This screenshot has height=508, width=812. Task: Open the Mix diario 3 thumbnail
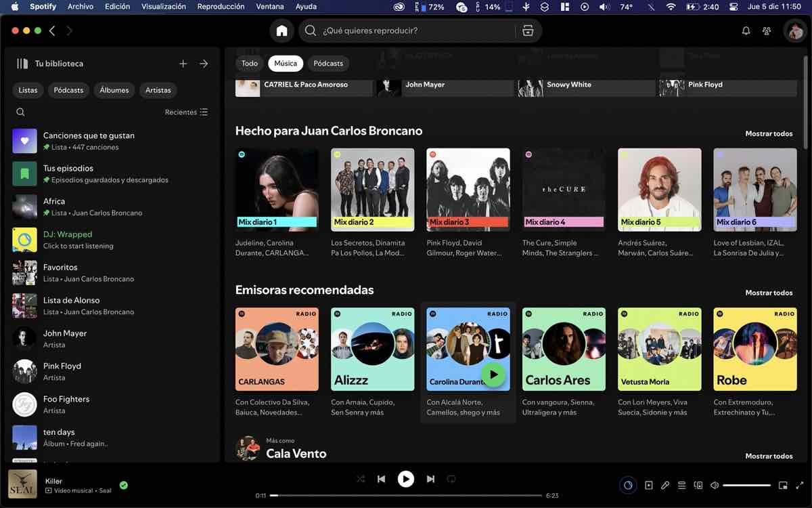coord(468,190)
